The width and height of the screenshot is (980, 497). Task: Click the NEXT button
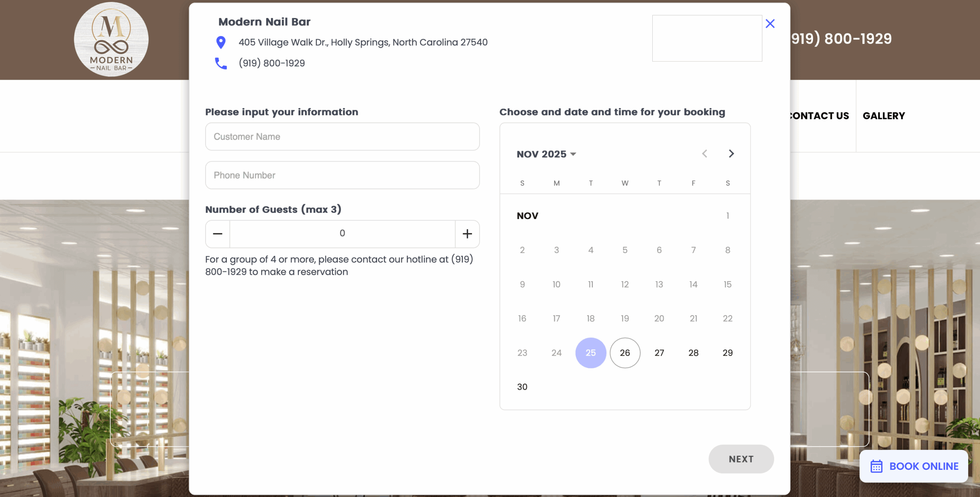click(x=741, y=459)
